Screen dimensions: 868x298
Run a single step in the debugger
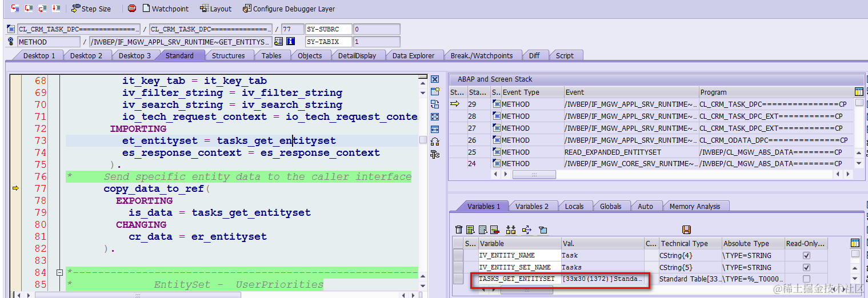pos(15,9)
